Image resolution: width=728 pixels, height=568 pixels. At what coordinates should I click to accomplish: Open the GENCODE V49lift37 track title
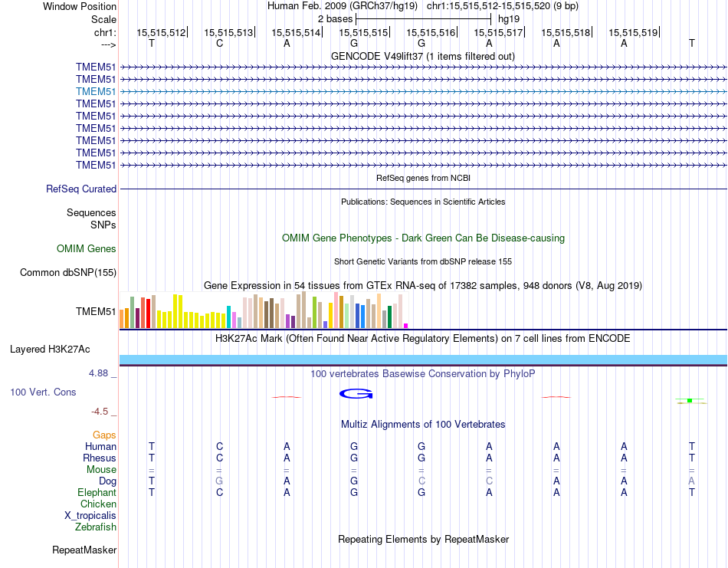422,57
